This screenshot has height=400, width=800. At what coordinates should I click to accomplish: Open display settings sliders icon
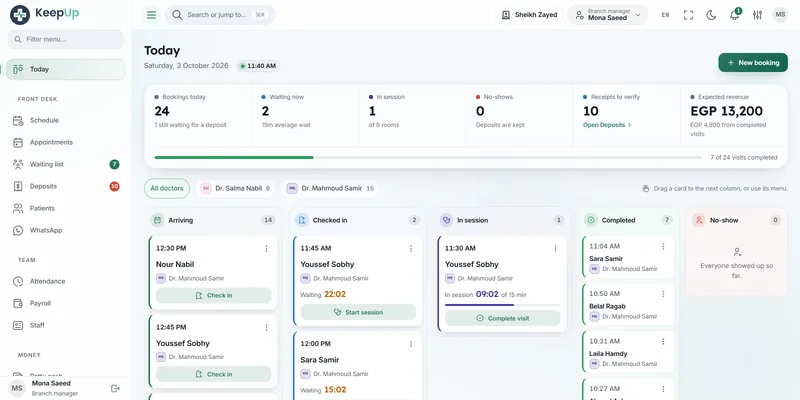[757, 15]
